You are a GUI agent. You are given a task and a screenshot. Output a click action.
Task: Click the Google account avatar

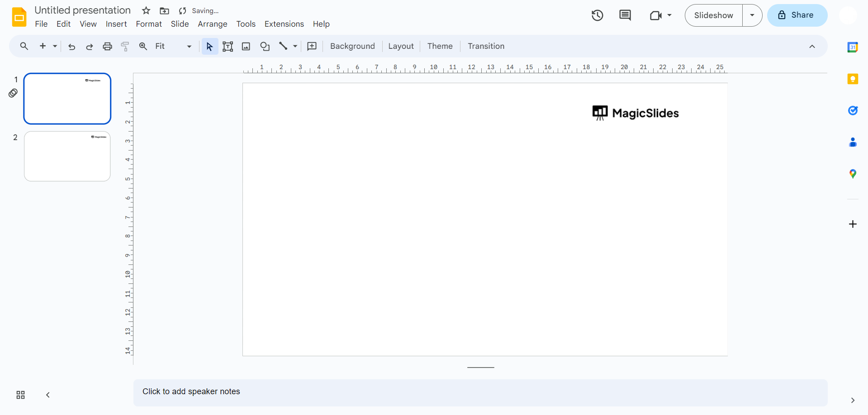848,15
